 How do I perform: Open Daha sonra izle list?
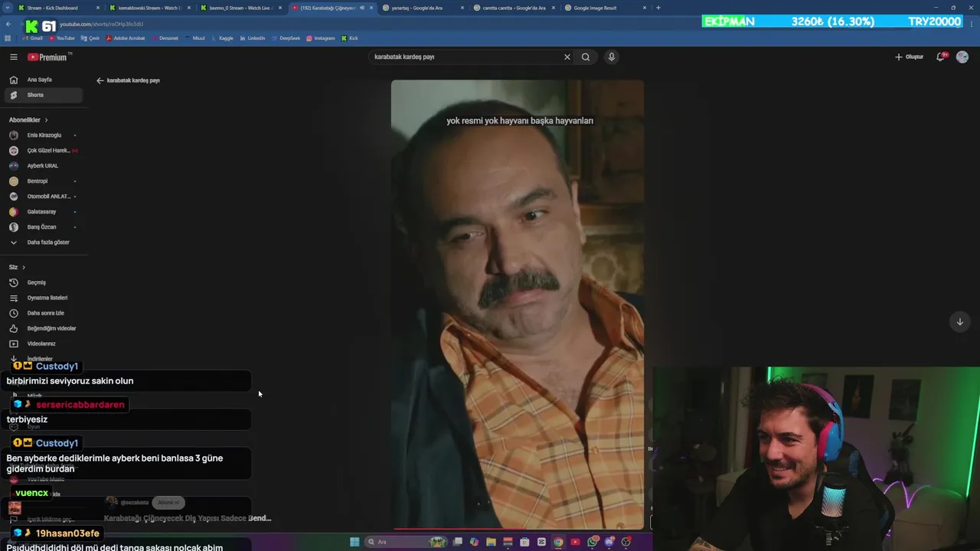(x=43, y=313)
